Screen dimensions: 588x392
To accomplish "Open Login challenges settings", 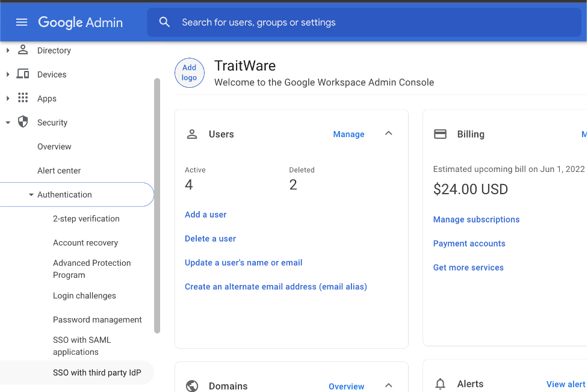I will pyautogui.click(x=84, y=296).
